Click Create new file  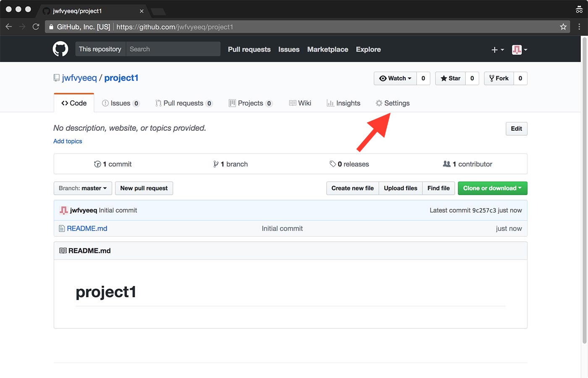click(x=352, y=188)
